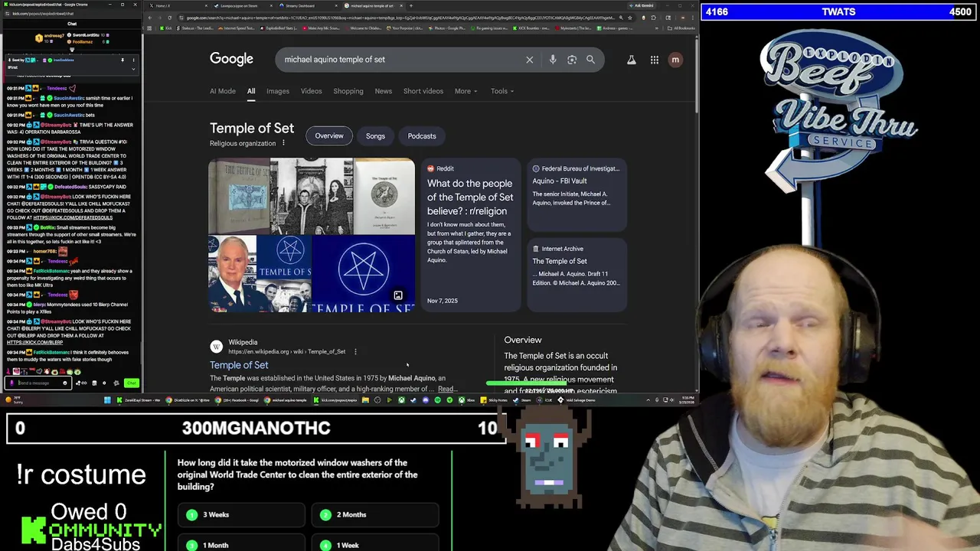This screenshot has height=551, width=980.
Task: Select the Shopping search tab
Action: coord(348,91)
